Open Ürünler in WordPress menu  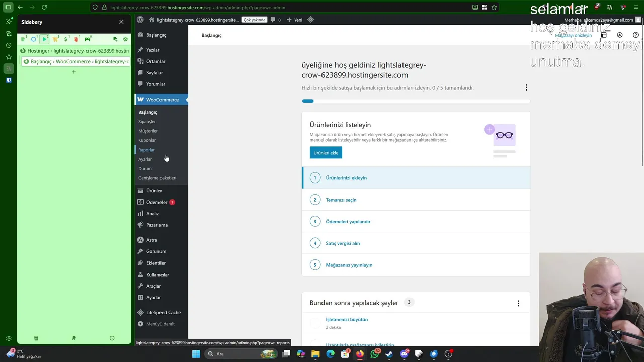tap(161, 191)
